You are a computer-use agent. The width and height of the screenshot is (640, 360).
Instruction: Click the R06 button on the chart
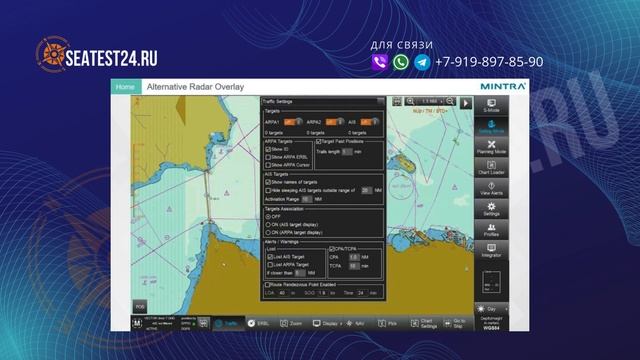click(x=140, y=307)
